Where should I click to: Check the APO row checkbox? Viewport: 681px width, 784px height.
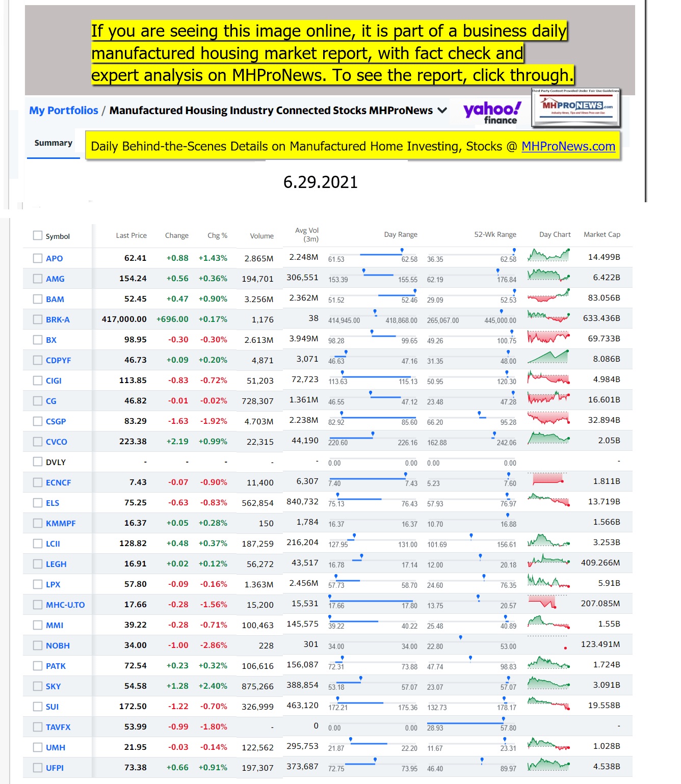pos(38,258)
